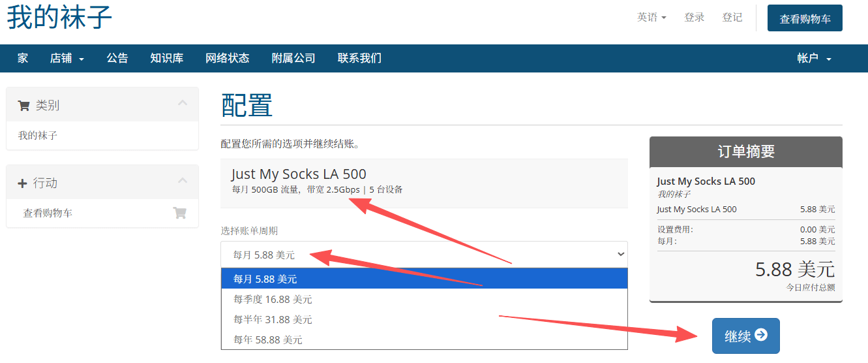Go to the 家 home menu item

click(23, 58)
